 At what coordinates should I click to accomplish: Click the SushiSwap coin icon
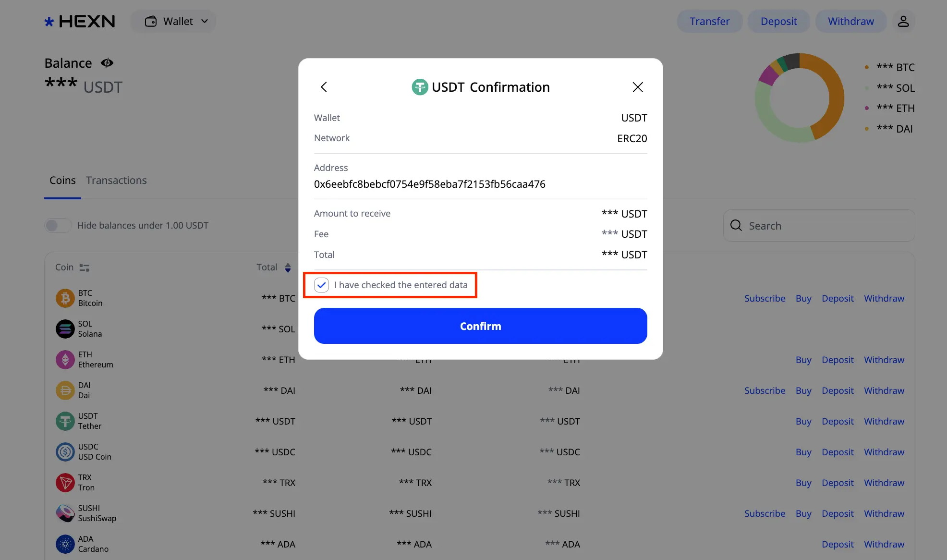[x=65, y=513]
